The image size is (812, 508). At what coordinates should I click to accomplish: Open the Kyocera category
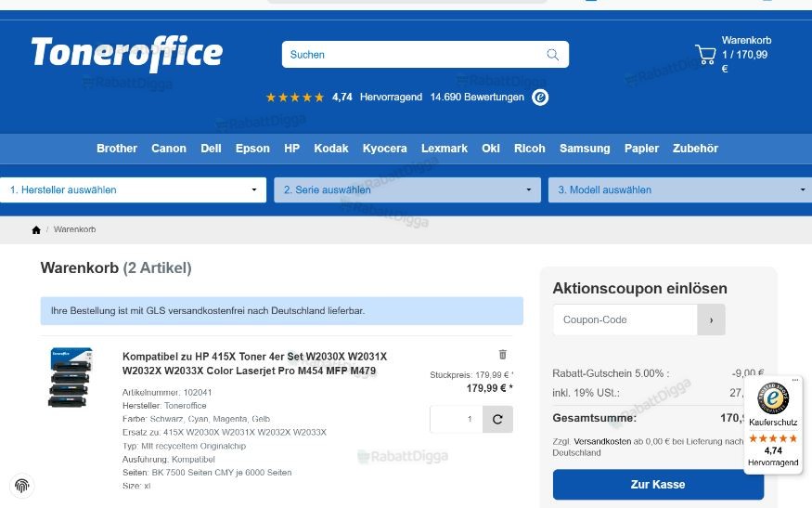[x=385, y=149]
